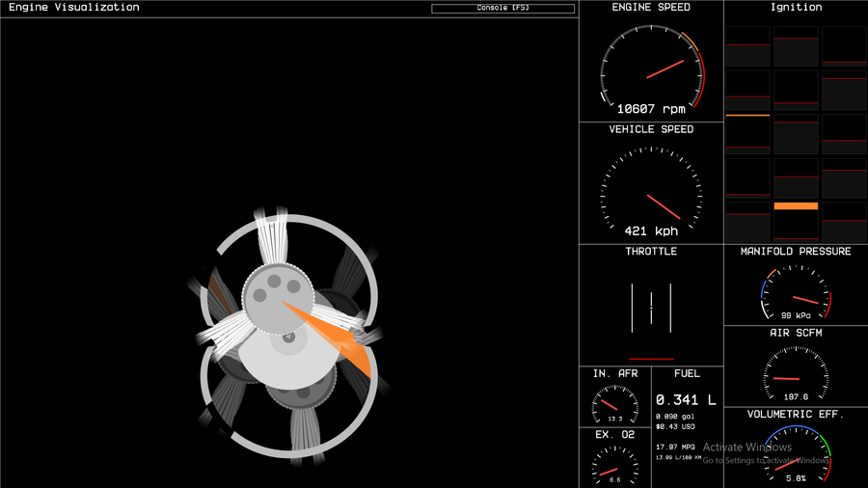This screenshot has height=488, width=868.
Task: Click the Ignition panel heading
Action: [x=796, y=7]
